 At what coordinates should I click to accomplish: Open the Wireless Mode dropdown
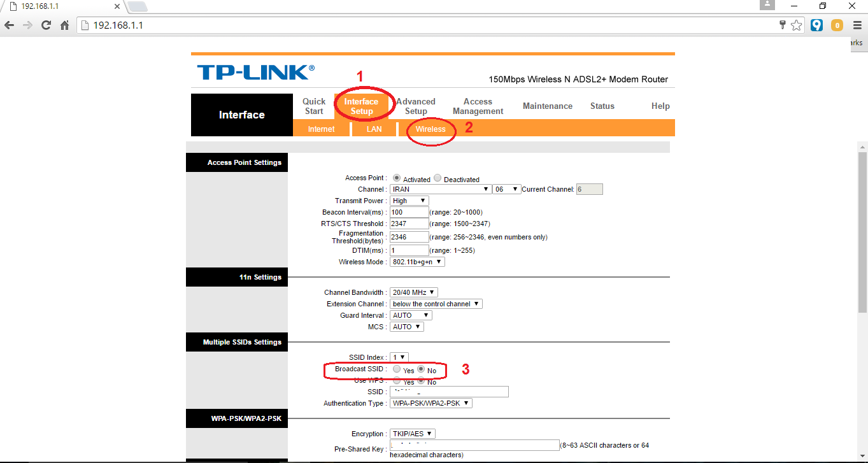pyautogui.click(x=417, y=262)
